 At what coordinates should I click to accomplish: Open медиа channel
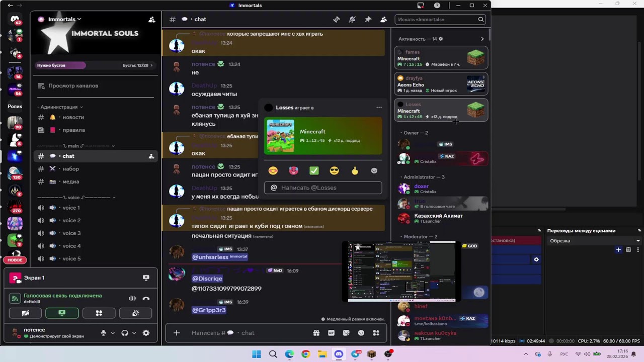click(x=96, y=182)
